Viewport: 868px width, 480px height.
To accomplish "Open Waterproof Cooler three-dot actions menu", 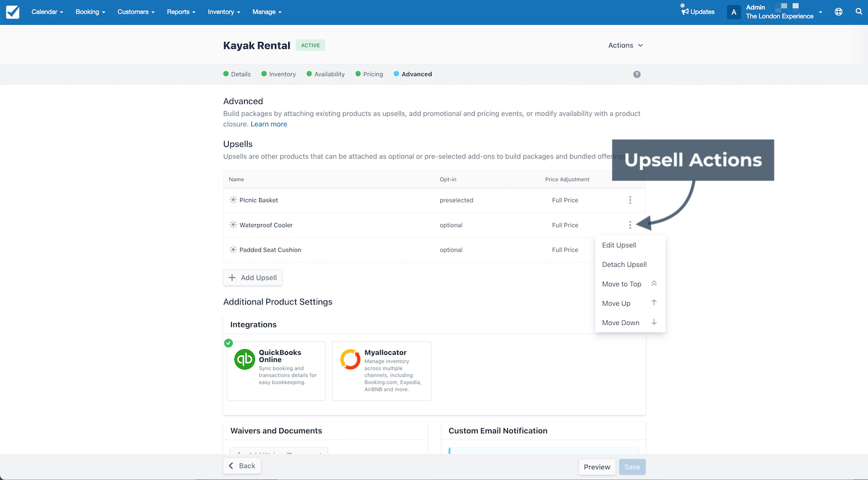I will (x=630, y=225).
